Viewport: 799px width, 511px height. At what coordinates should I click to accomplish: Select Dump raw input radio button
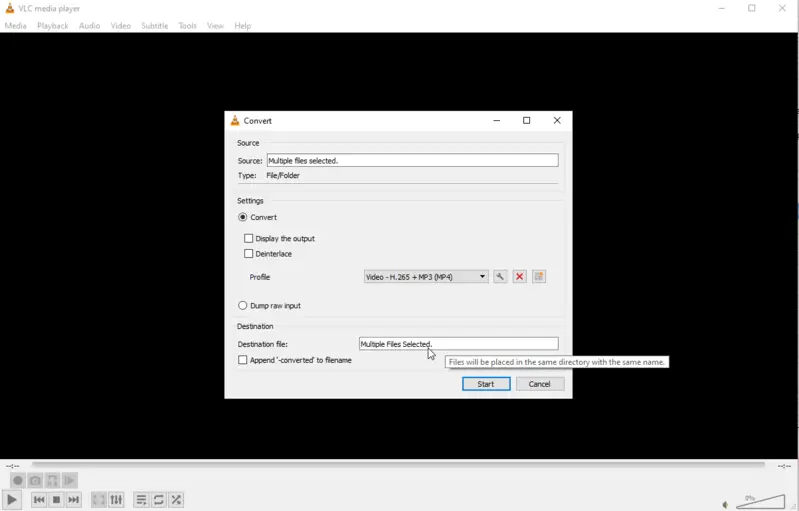tap(243, 306)
